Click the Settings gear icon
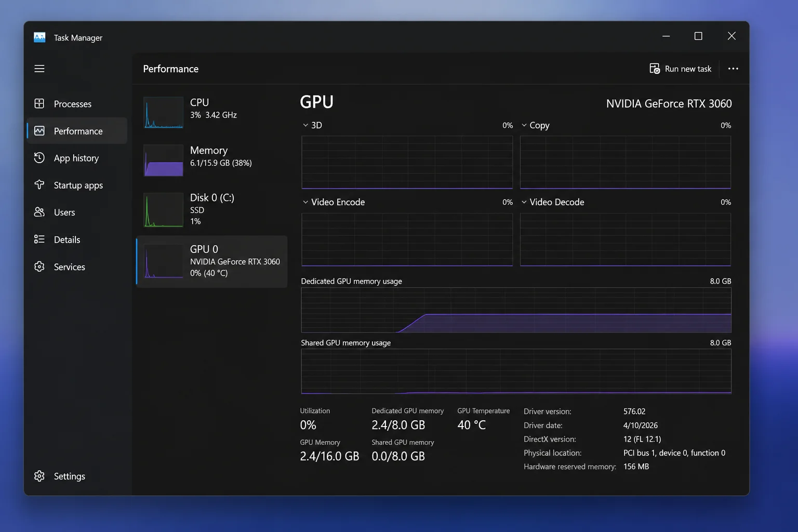798x532 pixels. click(39, 476)
